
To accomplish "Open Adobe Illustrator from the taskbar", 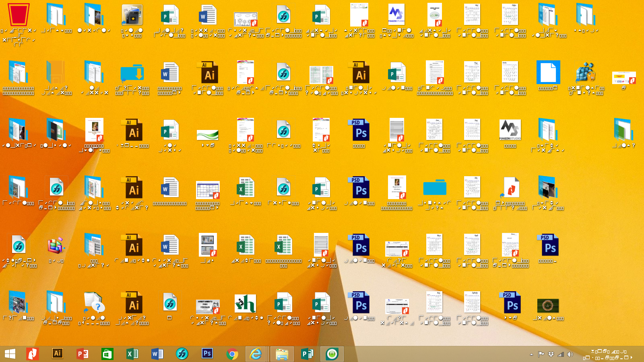I will [x=58, y=354].
